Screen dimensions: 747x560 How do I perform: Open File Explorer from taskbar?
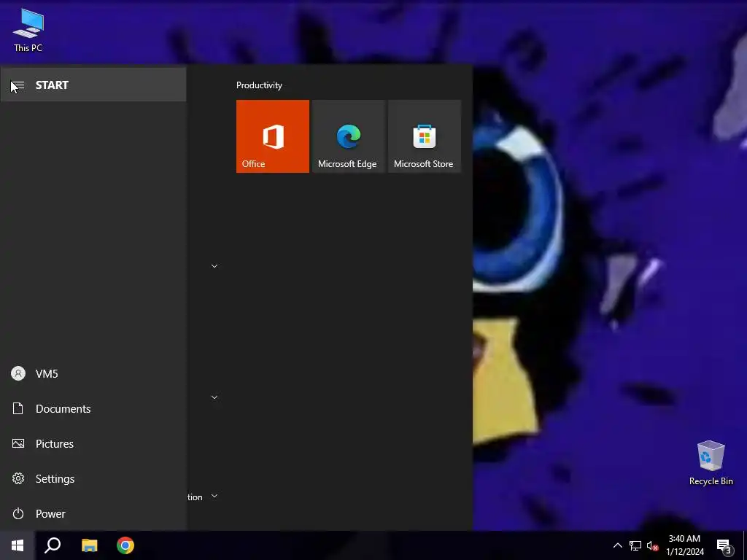coord(89,545)
